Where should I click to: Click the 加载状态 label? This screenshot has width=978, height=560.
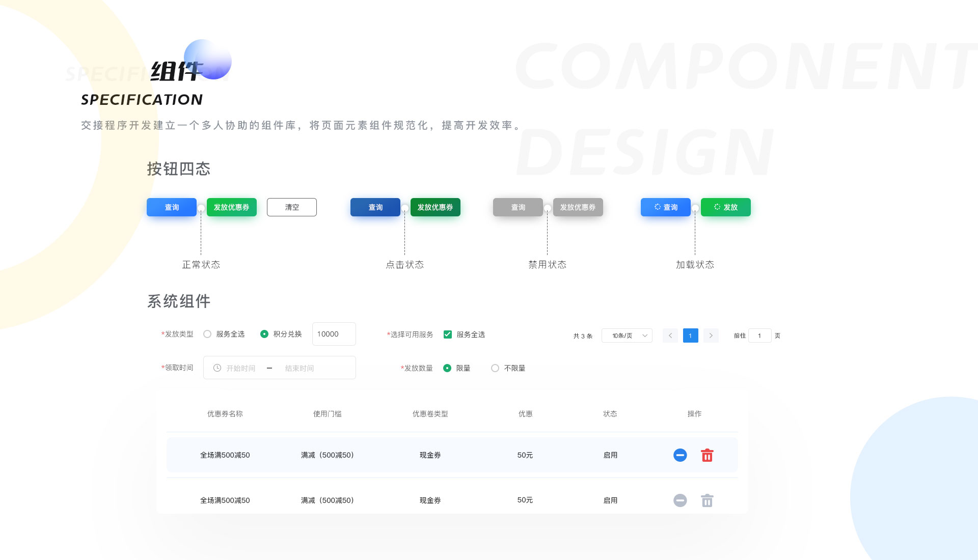tap(695, 265)
